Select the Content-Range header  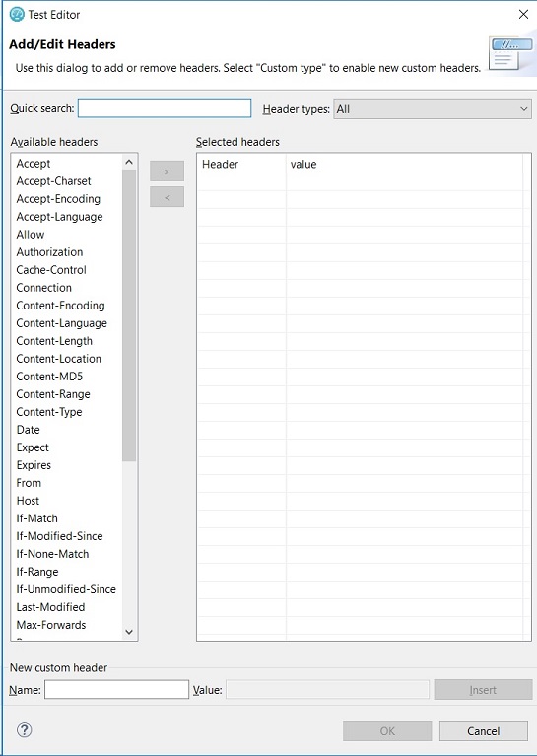(x=53, y=394)
